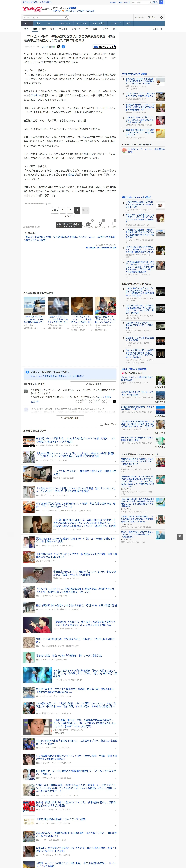The width and height of the screenshot is (186, 868).
Task: Open 返信 3件 replies link
Action: [35, 402]
